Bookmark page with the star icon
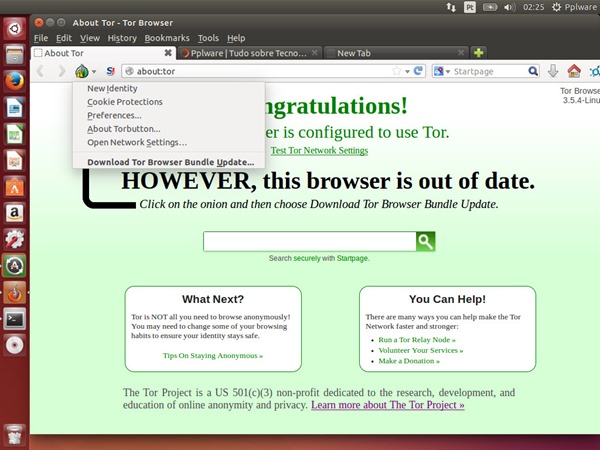 tap(397, 71)
